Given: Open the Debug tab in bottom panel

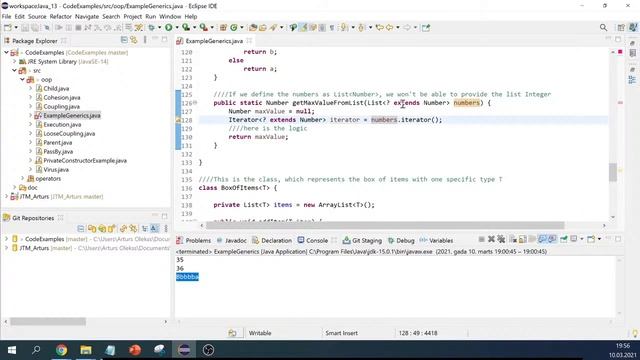Looking at the screenshot, I should (x=401, y=240).
